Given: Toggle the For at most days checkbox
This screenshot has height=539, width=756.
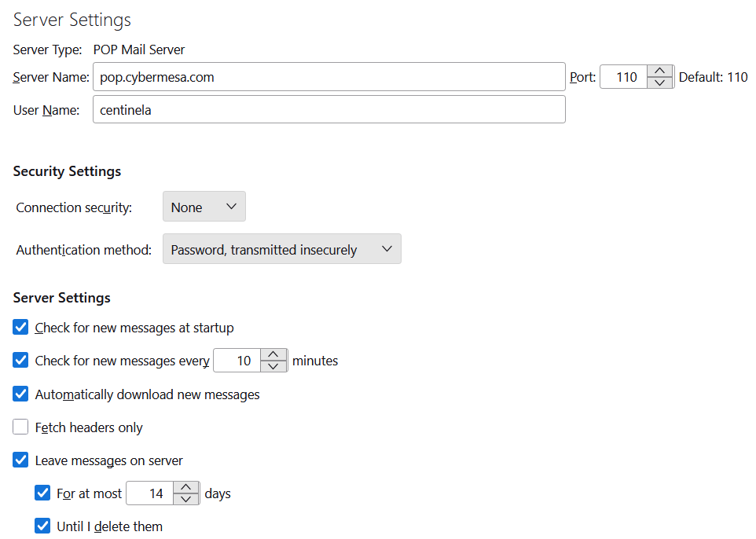Looking at the screenshot, I should click(43, 493).
